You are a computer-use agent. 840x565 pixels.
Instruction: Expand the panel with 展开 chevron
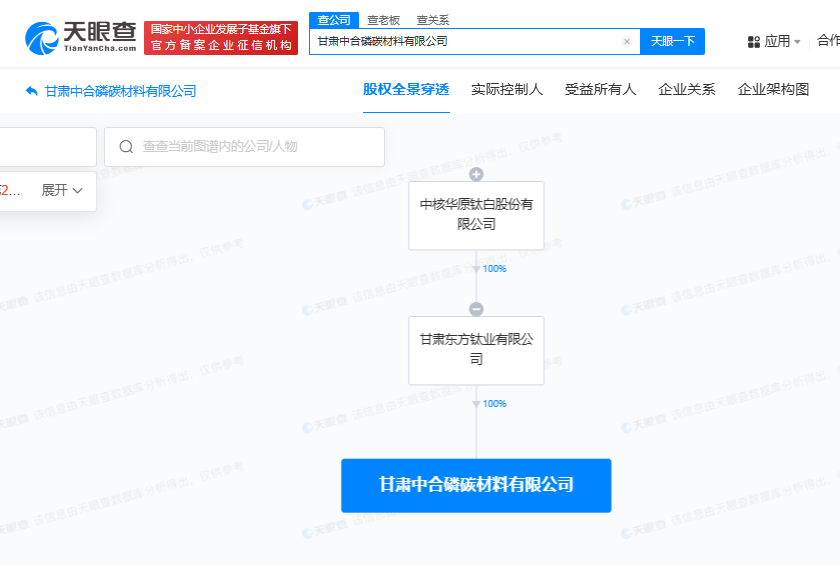click(62, 190)
